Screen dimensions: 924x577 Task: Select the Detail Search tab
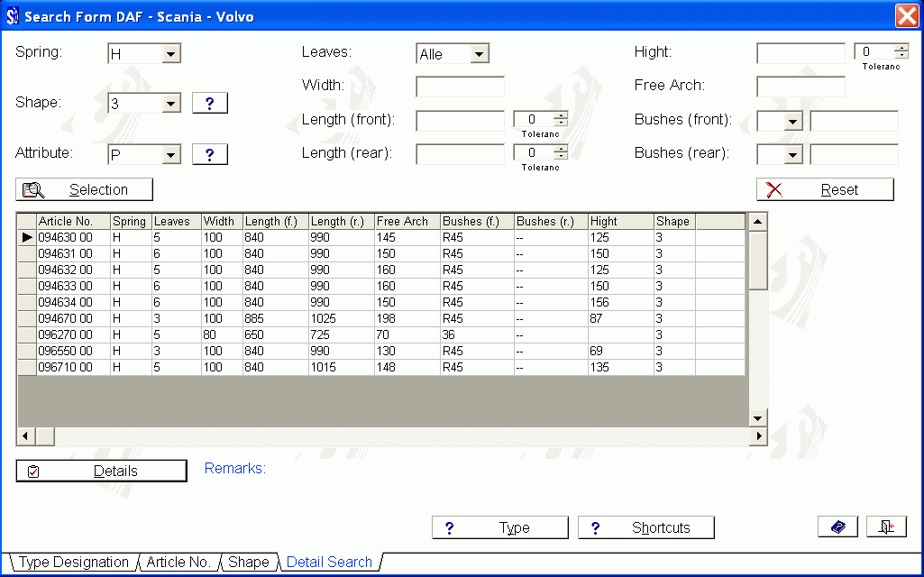329,563
